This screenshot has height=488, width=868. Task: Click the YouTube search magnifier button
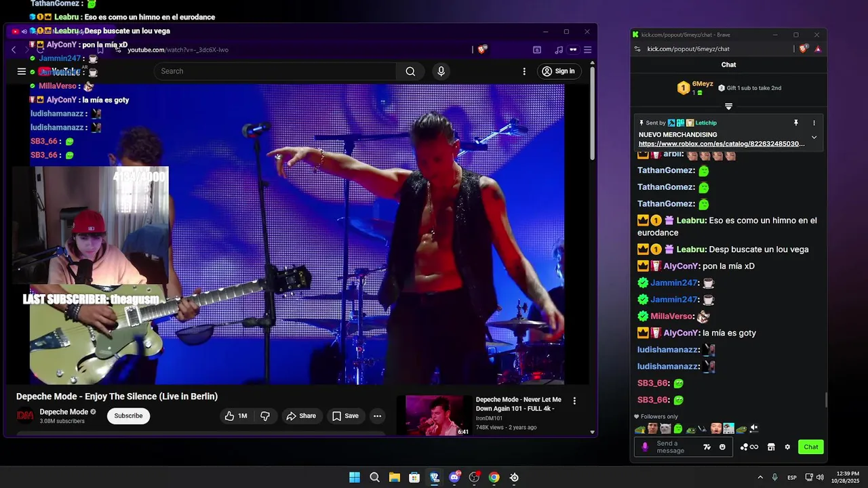(x=410, y=71)
